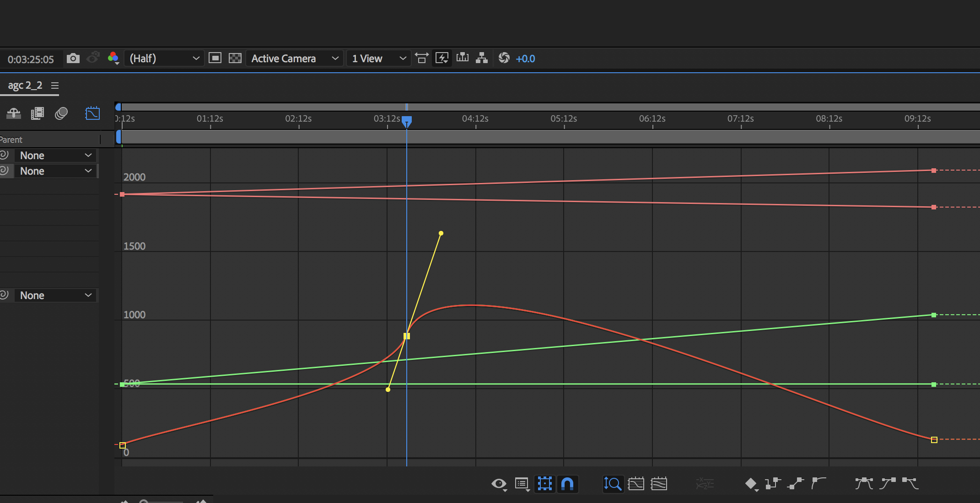The width and height of the screenshot is (980, 503).
Task: Toggle the transparency grid checkerboard
Action: (235, 58)
